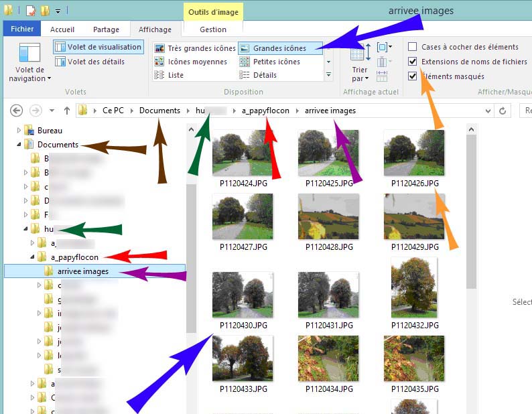Viewport: 532px width, 414px height.
Task: Open Volet de navigation dropdown
Action: 30,74
